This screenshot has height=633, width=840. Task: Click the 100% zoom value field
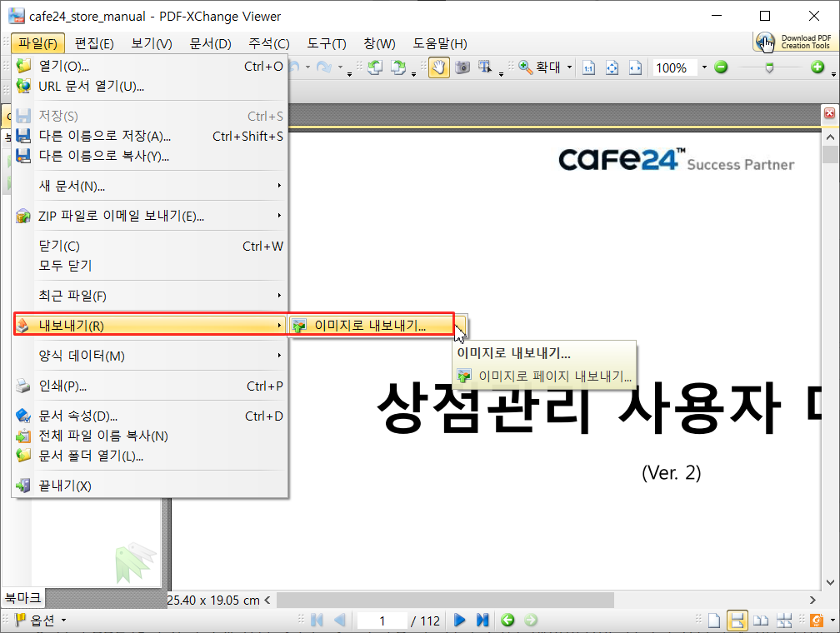point(674,67)
